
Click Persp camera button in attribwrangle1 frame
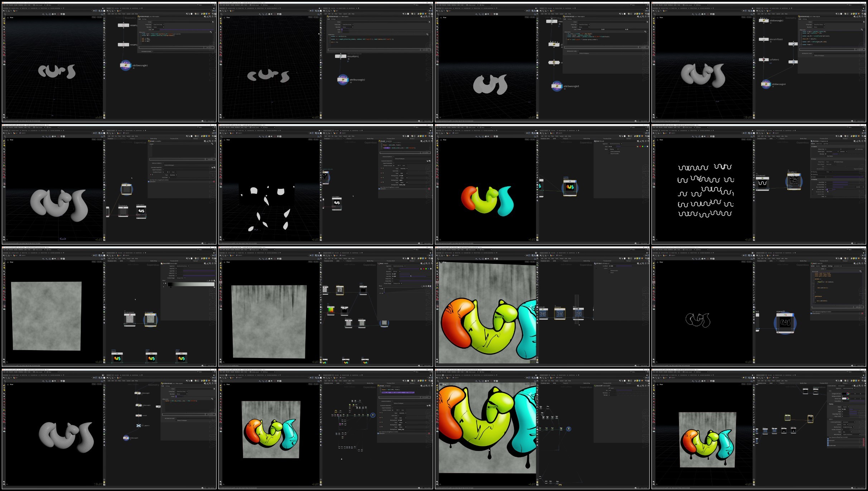[x=94, y=17]
